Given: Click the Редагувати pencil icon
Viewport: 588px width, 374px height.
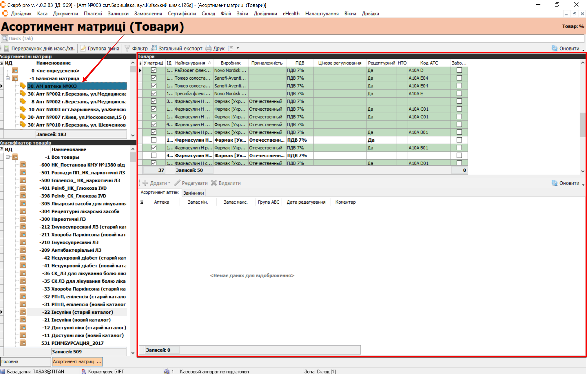Looking at the screenshot, I should pyautogui.click(x=177, y=183).
